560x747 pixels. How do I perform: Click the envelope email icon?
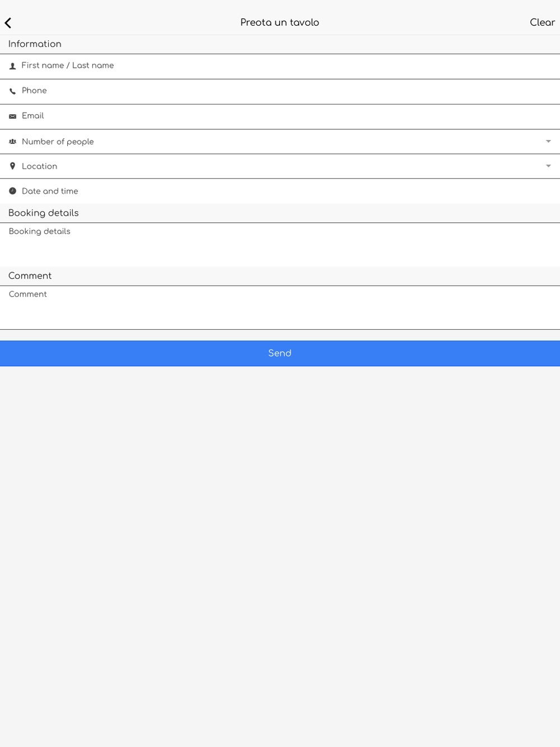pyautogui.click(x=12, y=116)
